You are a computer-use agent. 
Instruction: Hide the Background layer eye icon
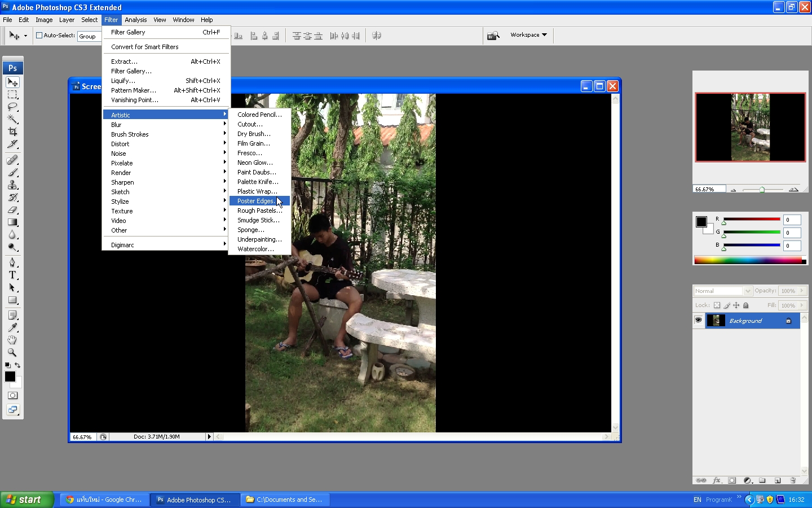click(x=699, y=320)
